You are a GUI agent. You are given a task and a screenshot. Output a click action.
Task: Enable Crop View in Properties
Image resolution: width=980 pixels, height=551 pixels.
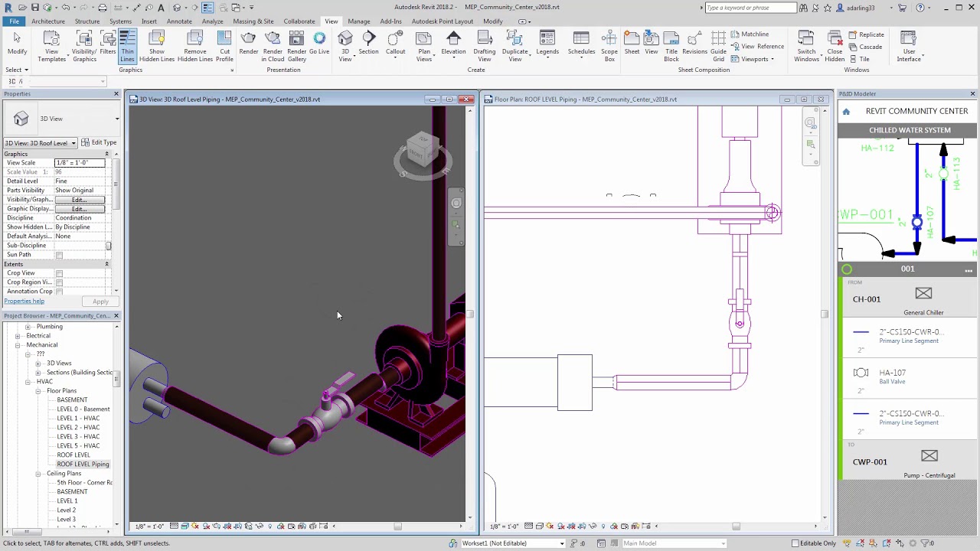[x=59, y=272]
